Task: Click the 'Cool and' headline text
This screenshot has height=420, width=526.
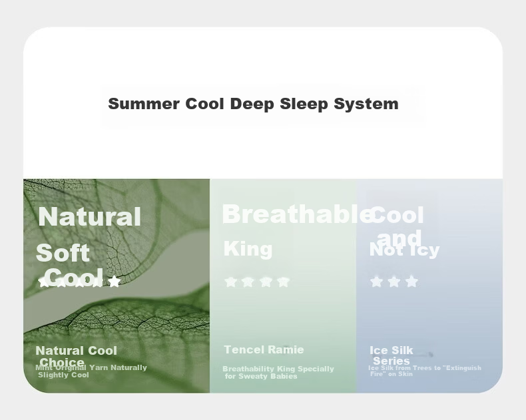Action: (x=398, y=226)
